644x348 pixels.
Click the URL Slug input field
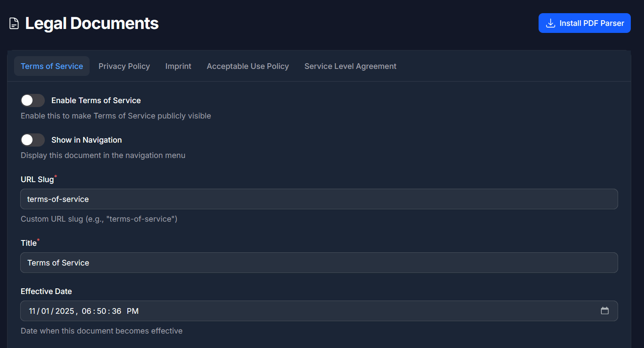(x=319, y=199)
